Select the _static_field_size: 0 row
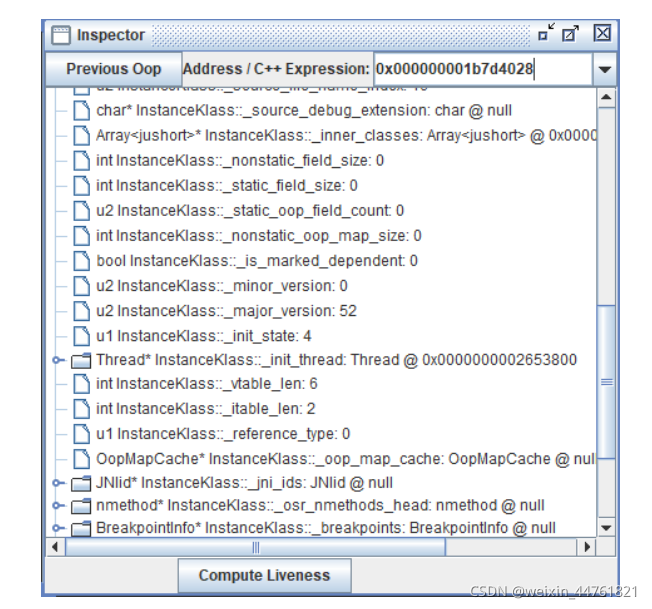The image size is (652, 609). tap(227, 185)
